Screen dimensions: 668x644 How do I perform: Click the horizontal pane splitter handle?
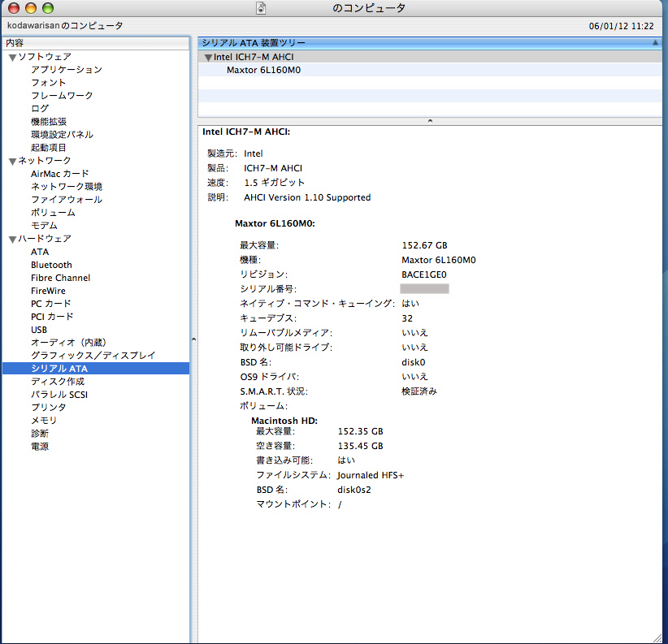coord(429,120)
